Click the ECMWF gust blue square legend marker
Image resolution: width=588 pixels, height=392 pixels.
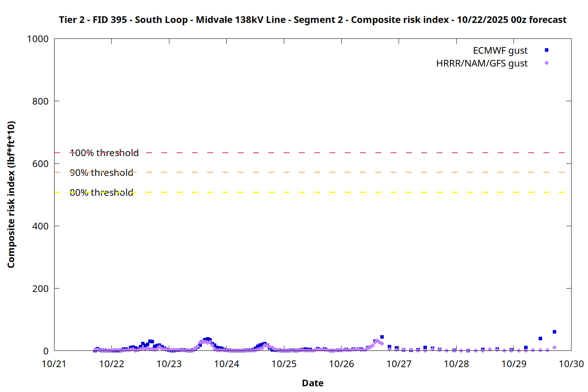[x=546, y=50]
